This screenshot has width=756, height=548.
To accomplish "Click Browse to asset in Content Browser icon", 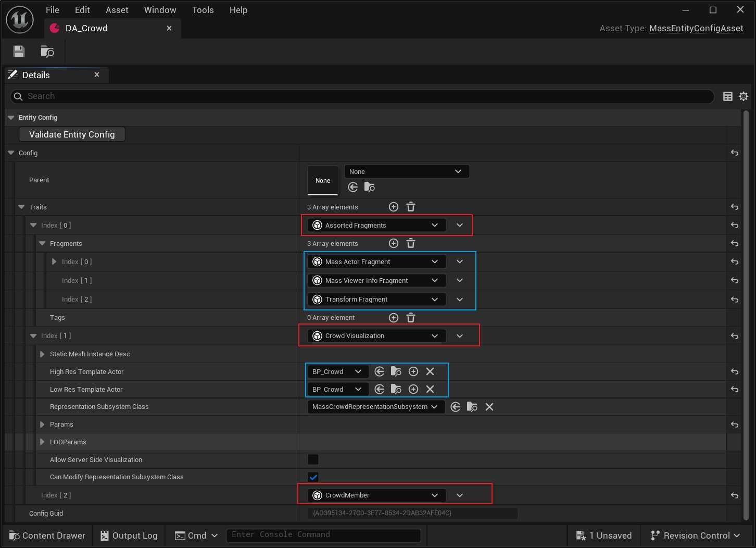I will (47, 51).
